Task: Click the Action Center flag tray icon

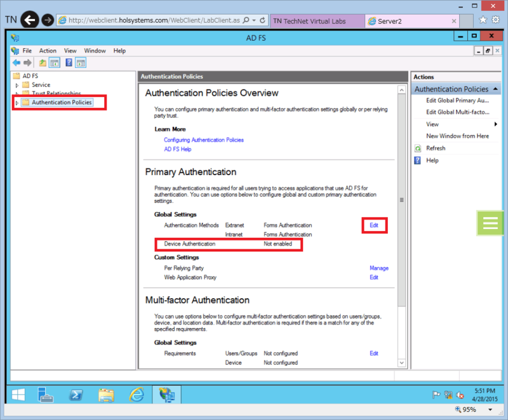Action: 436,395
